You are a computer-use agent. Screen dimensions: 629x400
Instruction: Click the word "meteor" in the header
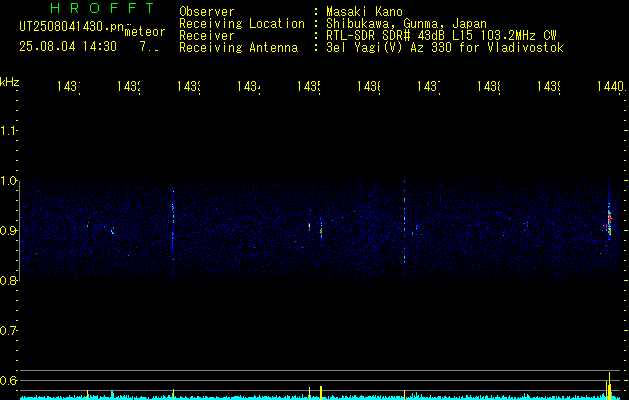(145, 32)
